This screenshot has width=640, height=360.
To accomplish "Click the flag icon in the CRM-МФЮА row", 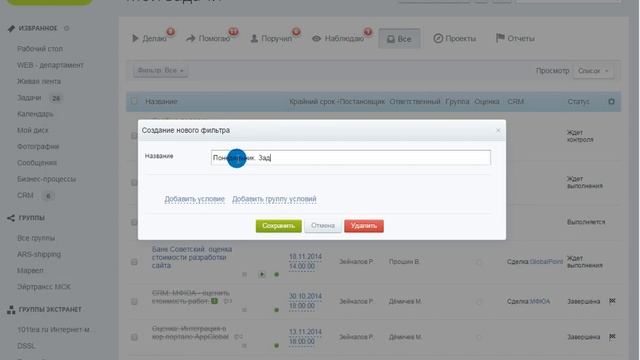I will pos(612,301).
